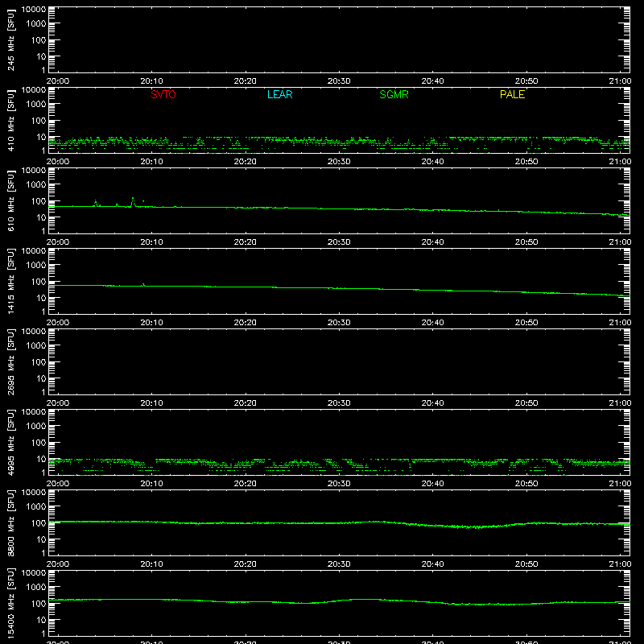The image size is (644, 644).
Task: Select the 8800 MHz [SFU] axis title
Action: click(x=10, y=522)
